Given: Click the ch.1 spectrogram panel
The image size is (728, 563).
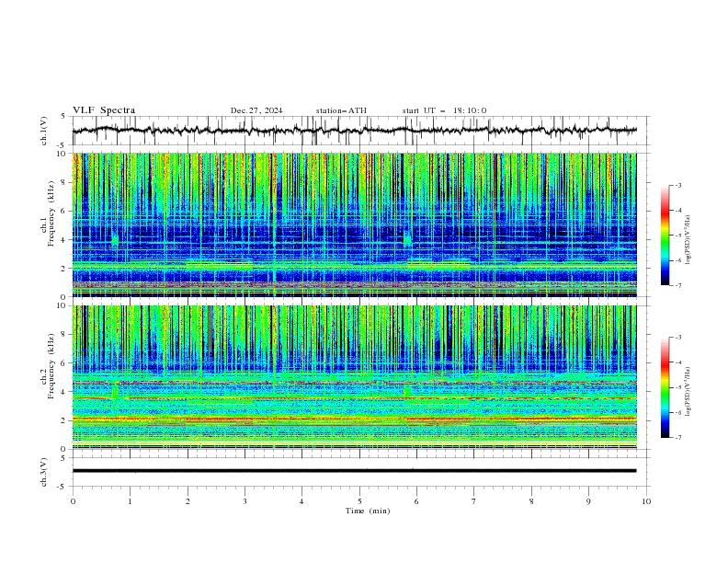Looking at the screenshot, I should [354, 224].
